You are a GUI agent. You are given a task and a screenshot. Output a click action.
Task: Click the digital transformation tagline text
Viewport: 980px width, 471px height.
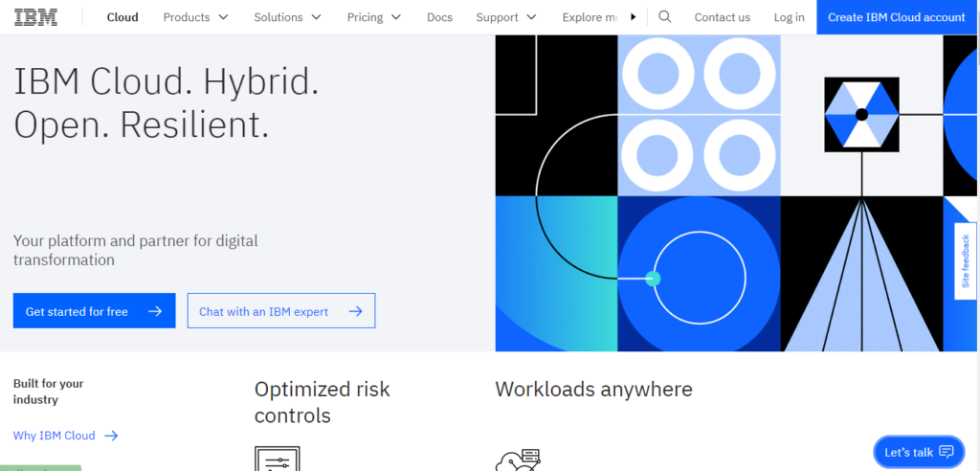tap(136, 250)
